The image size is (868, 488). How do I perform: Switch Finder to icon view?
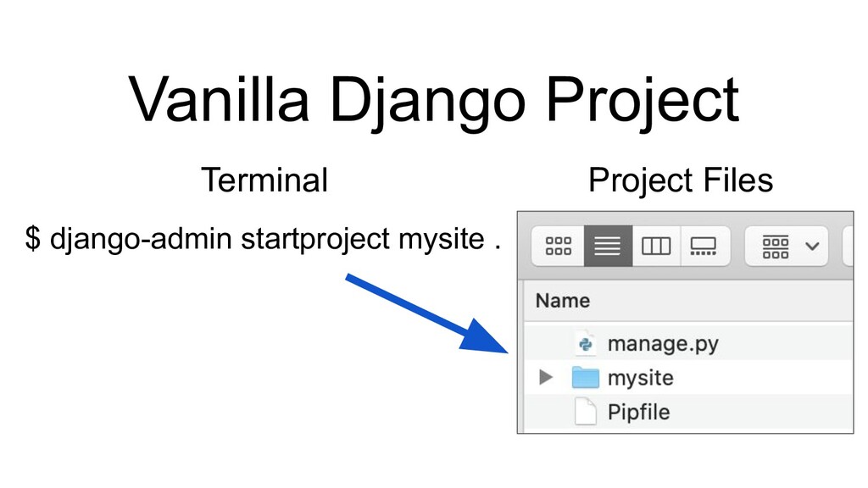click(x=558, y=246)
